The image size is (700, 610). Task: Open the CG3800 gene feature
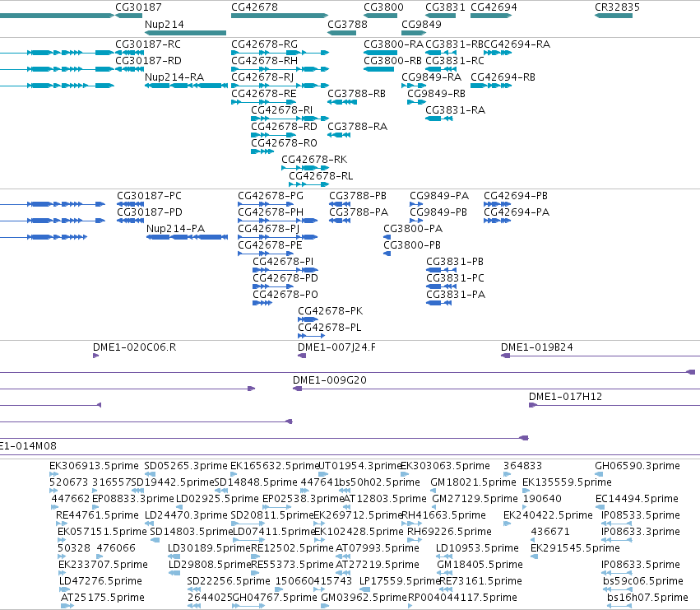380,16
